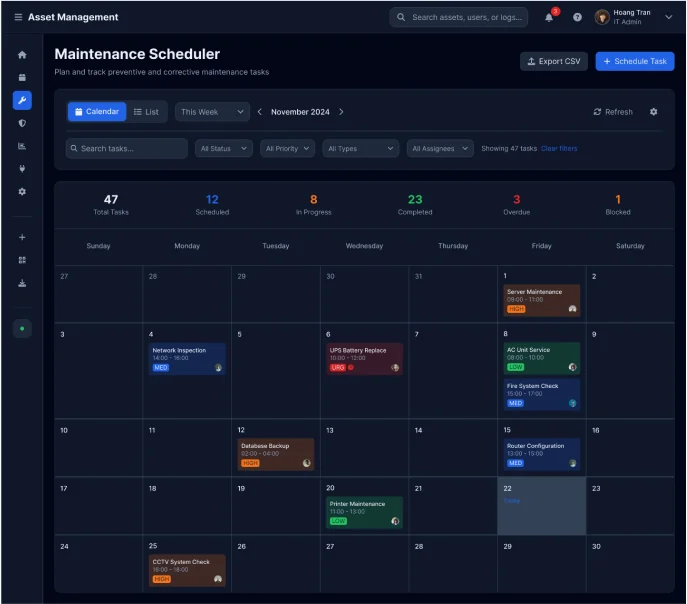Click the green status dot button
Image resolution: width=687 pixels, height=604 pixels.
[x=22, y=328]
